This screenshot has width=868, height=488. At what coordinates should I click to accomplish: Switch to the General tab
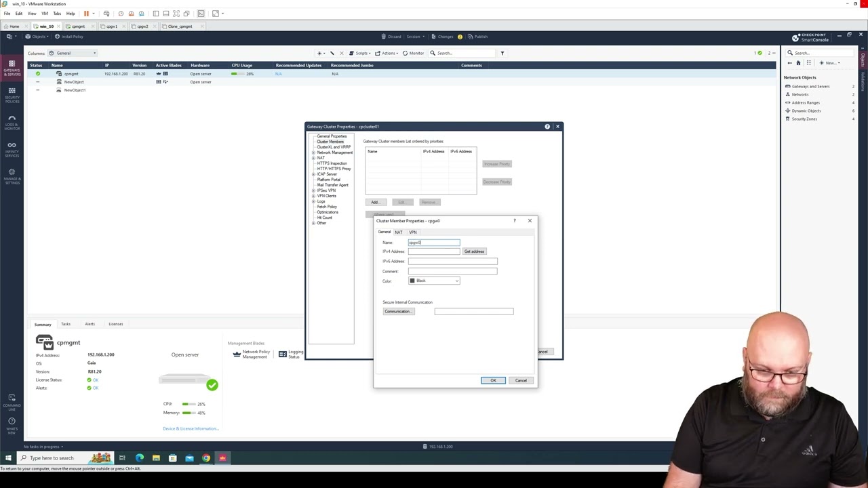384,232
